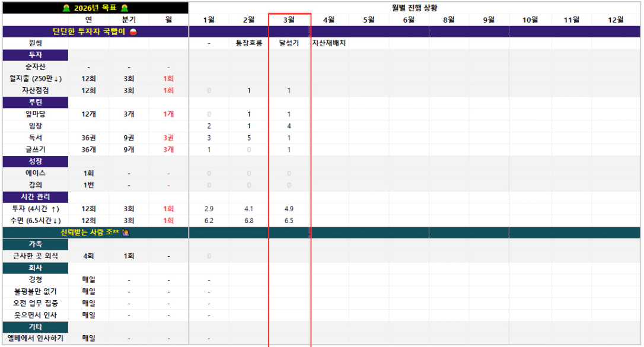The height and width of the screenshot is (347, 644).
Task: Click the 성장 section header
Action: pos(36,161)
